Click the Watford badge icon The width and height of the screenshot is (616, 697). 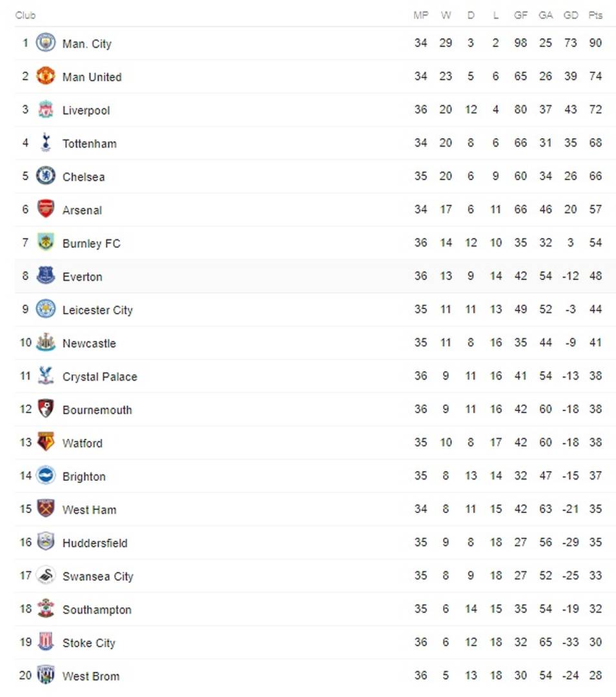click(45, 442)
